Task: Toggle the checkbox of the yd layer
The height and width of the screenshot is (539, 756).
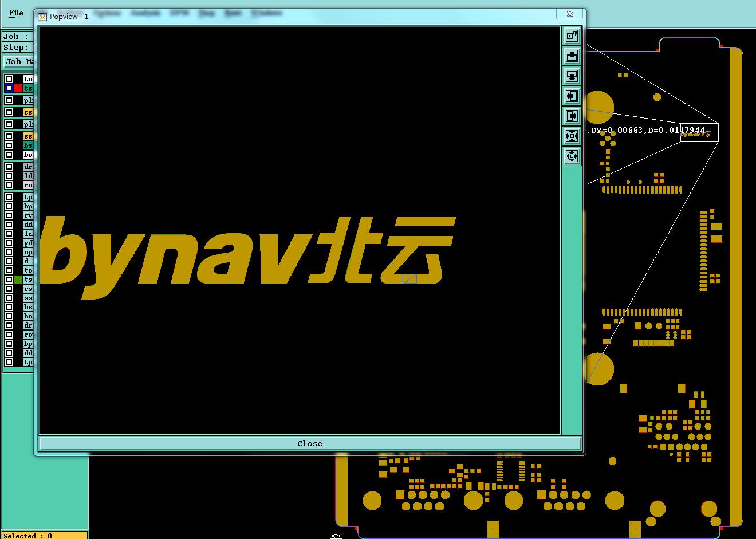Action: 9,243
